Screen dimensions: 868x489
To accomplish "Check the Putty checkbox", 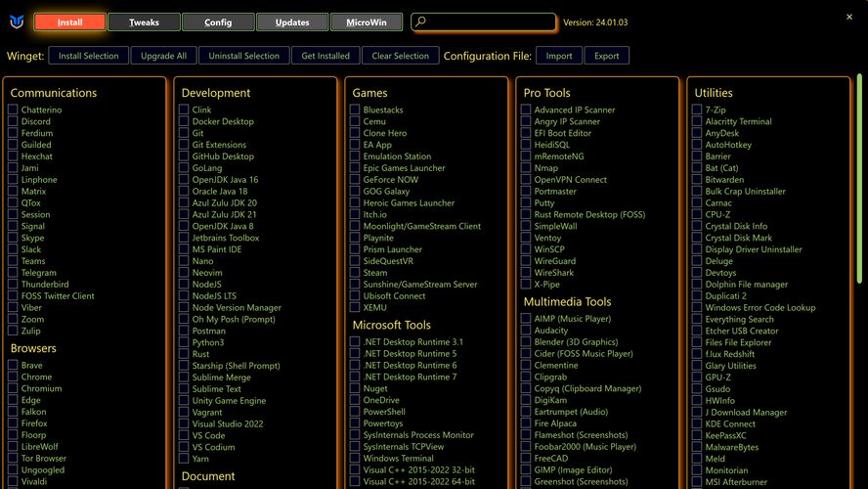I will [x=526, y=202].
